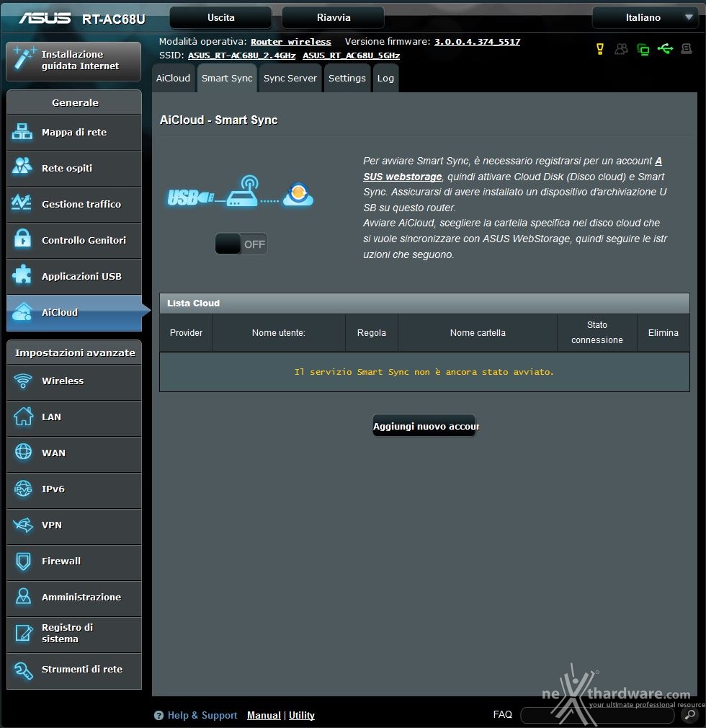Open Strumenti di rete tools icon

[x=23, y=670]
